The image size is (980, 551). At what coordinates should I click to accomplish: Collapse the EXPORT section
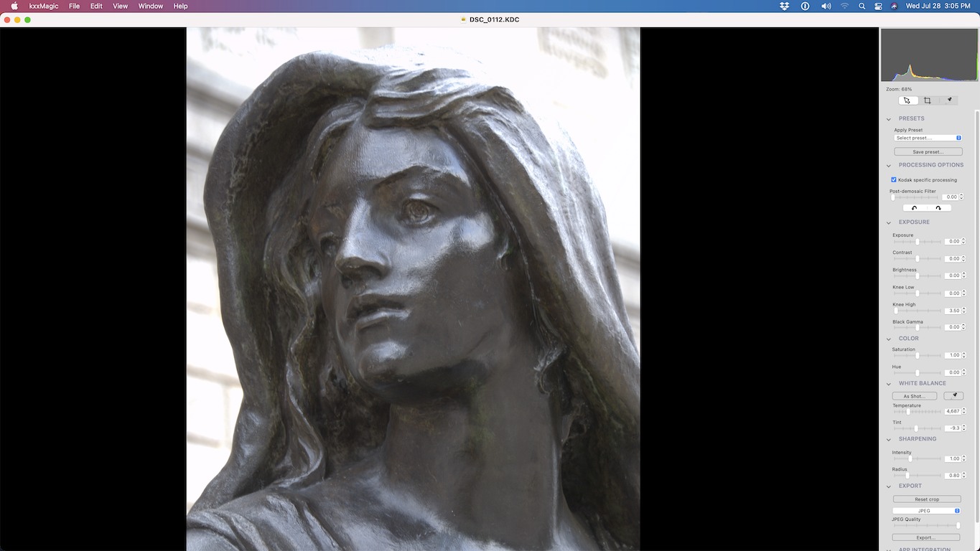889,486
